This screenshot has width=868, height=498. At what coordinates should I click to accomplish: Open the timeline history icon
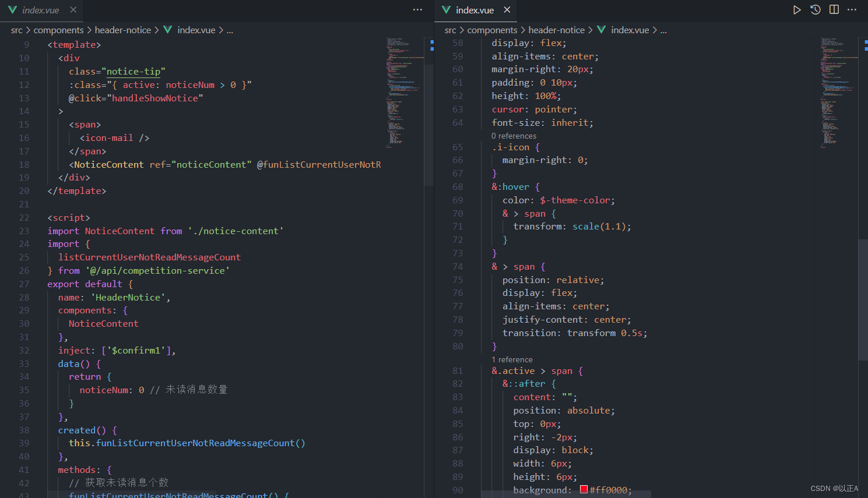pyautogui.click(x=816, y=10)
